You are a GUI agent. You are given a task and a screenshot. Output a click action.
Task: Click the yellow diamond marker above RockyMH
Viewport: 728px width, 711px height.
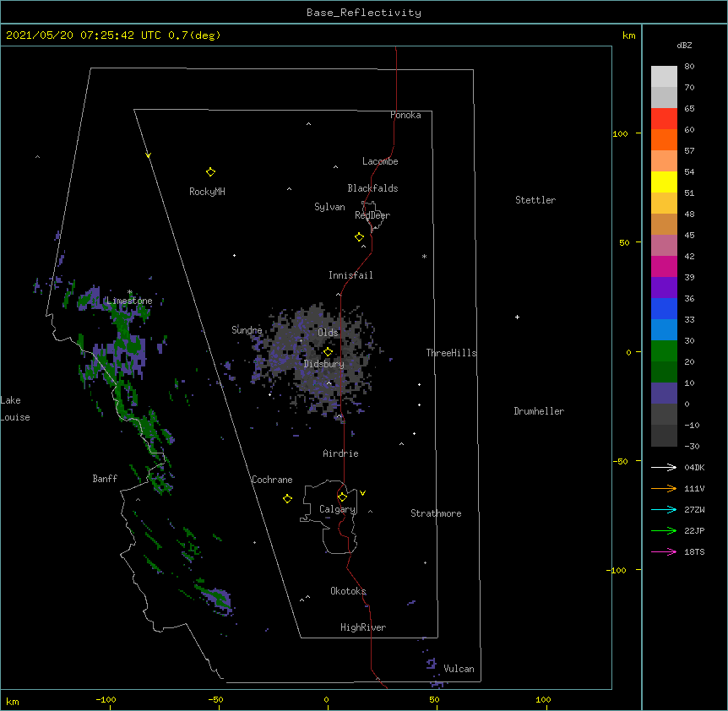(210, 172)
